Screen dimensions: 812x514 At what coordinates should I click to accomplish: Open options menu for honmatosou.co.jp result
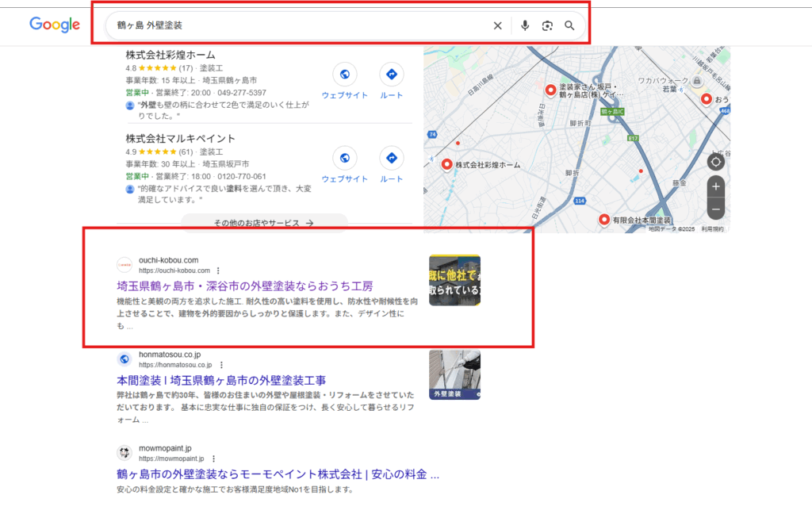221,365
